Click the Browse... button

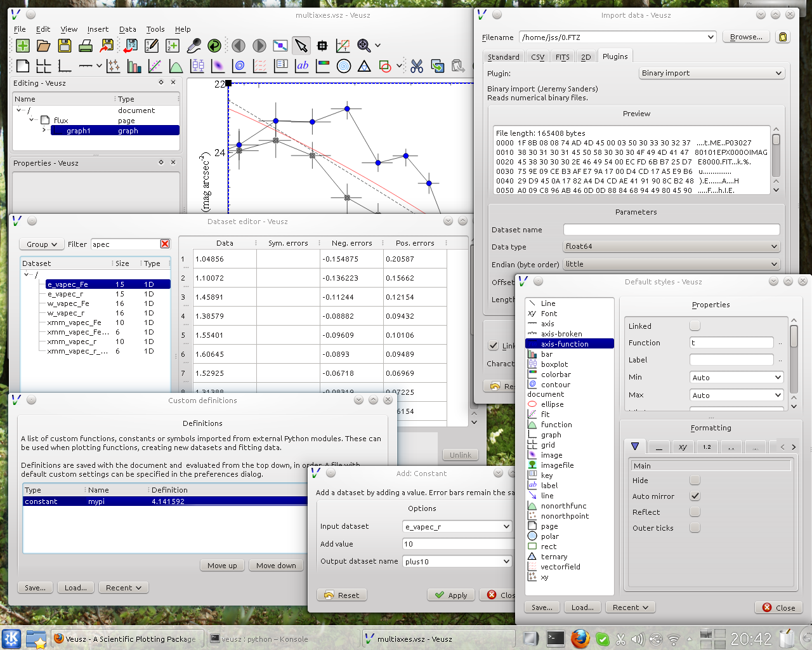coord(746,37)
